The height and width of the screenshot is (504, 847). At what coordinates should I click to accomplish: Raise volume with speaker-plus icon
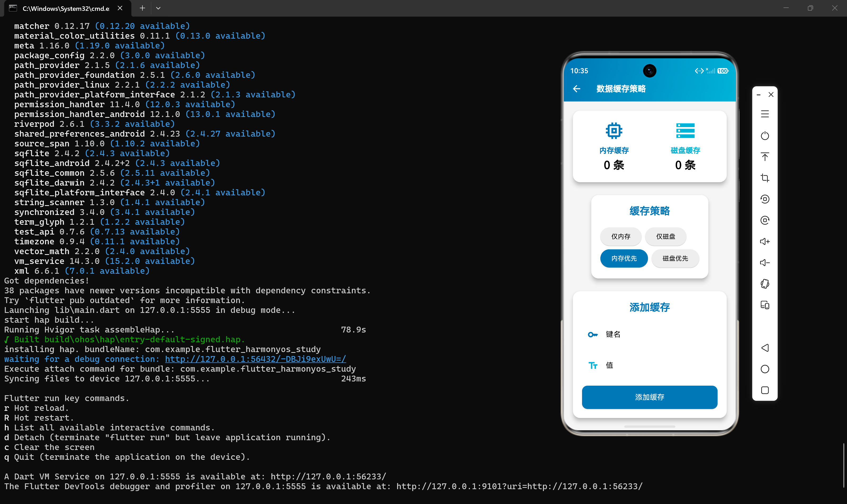coord(765,241)
